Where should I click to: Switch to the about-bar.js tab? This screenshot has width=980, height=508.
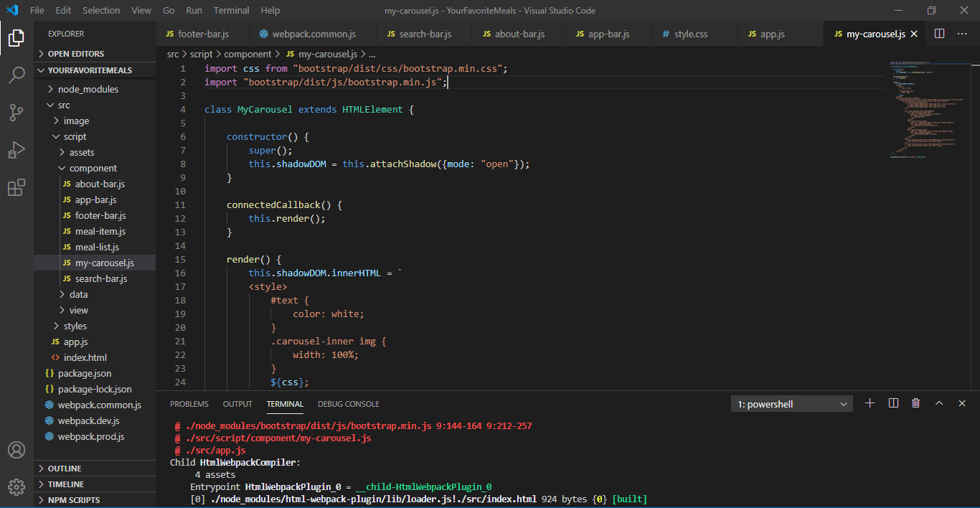pos(519,34)
